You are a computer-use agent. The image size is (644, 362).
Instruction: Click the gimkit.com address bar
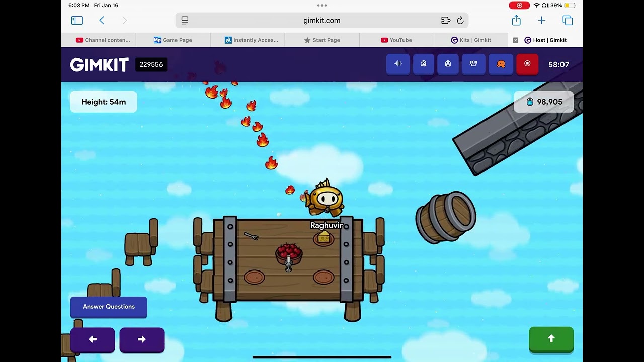[322, 20]
